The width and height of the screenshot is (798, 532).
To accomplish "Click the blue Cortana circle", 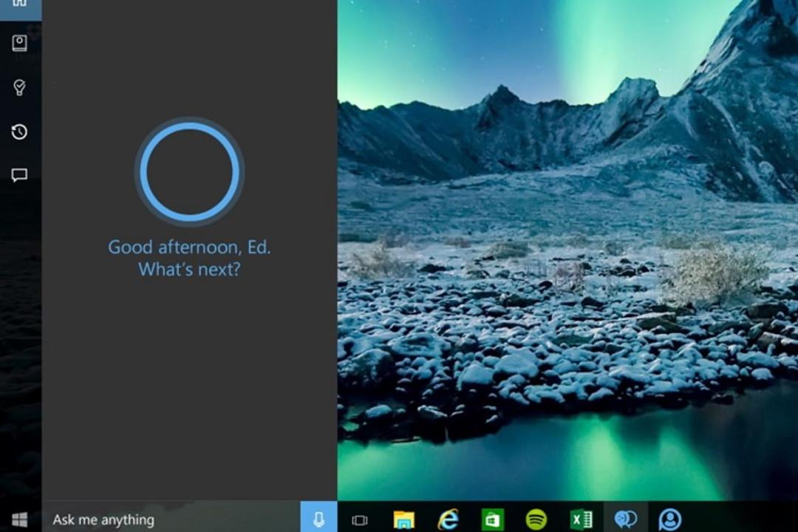I will (x=189, y=171).
